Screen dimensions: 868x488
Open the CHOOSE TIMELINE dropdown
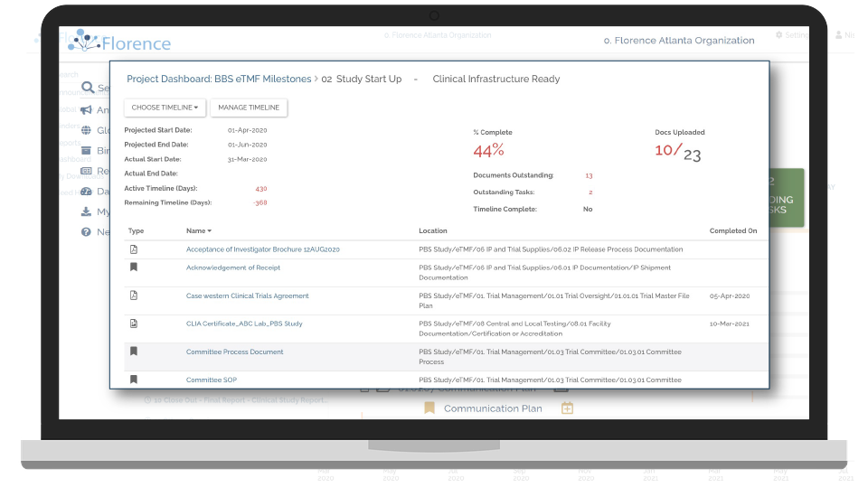pyautogui.click(x=165, y=108)
